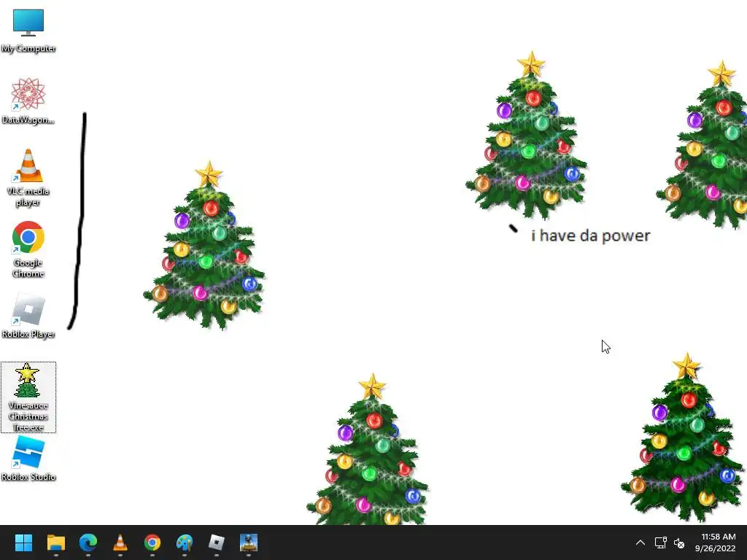The image size is (747, 560).
Task: Select VLC media player desktop shortcut
Action: point(28,177)
